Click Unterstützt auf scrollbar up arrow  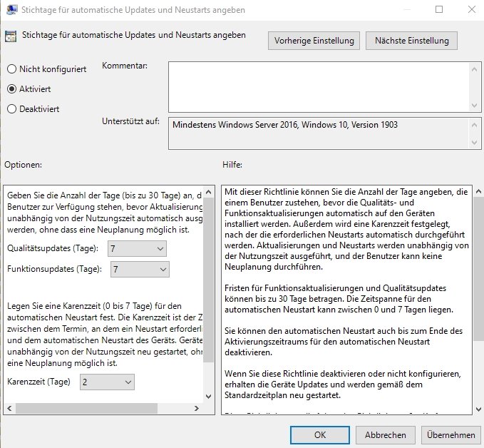point(475,125)
